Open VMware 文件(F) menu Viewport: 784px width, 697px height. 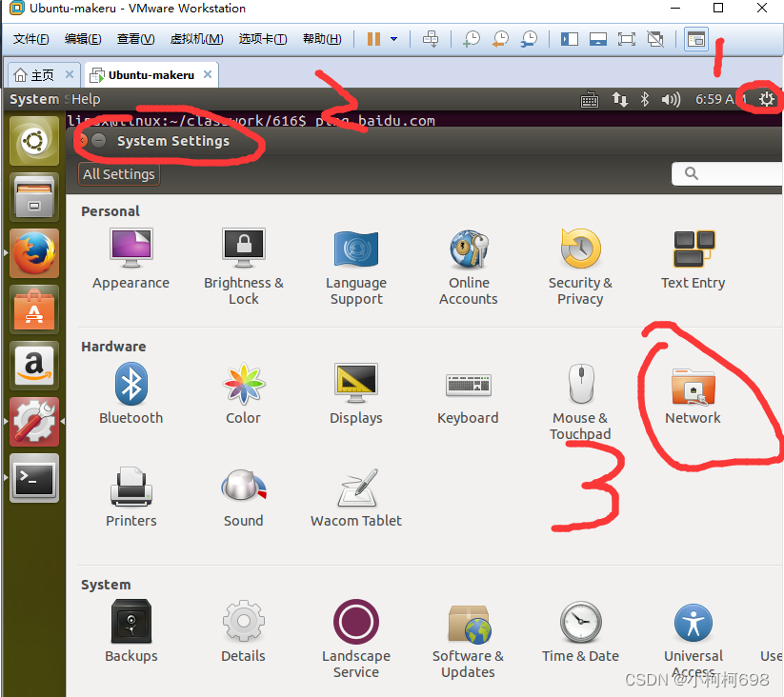31,39
